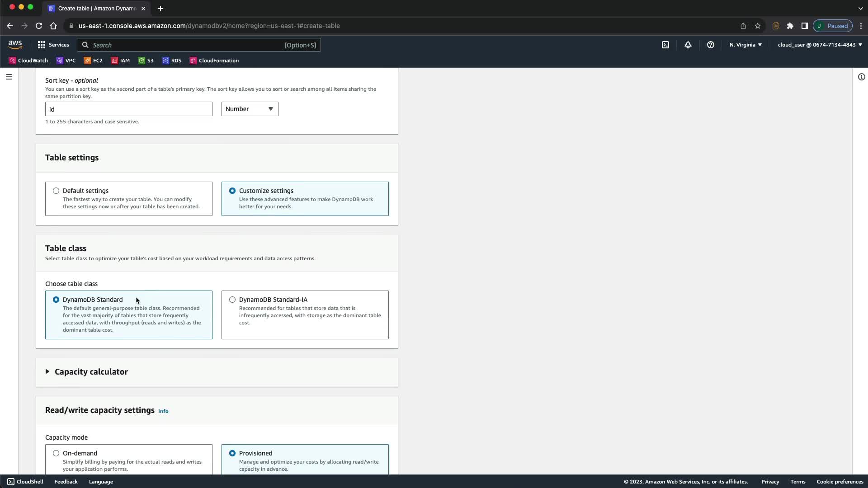Choose DynamoDB Standard-IA table class
The image size is (868, 488).
click(232, 300)
